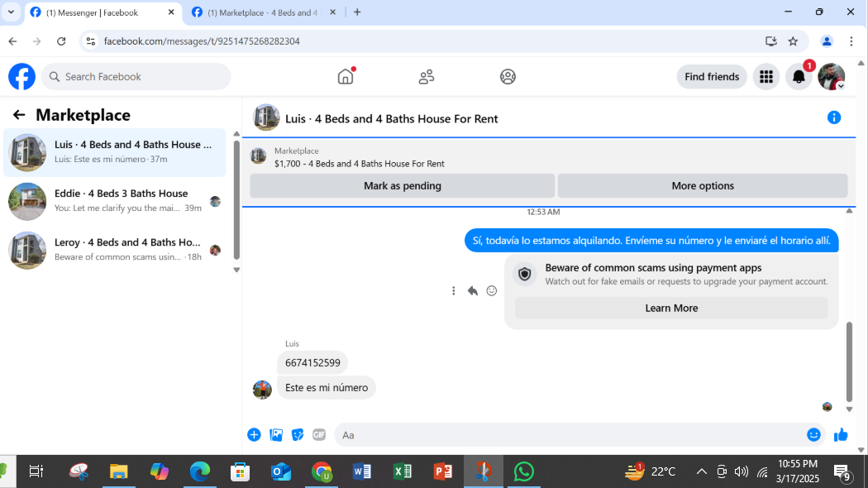The height and width of the screenshot is (488, 868).
Task: Go back in the browser
Action: tap(12, 41)
